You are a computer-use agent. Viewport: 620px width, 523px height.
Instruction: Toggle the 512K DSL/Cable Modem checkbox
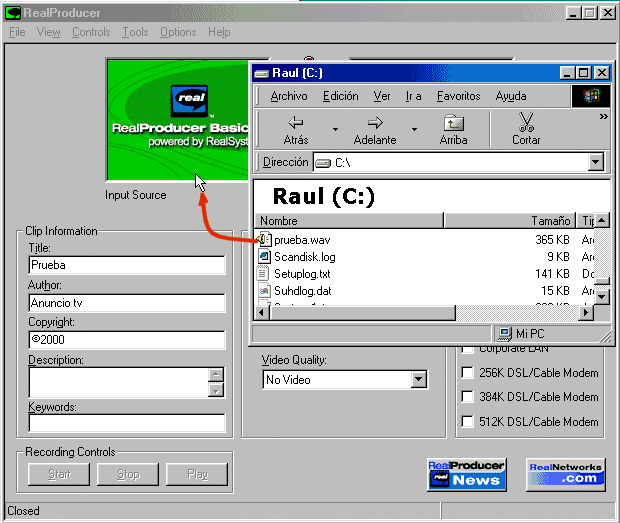(467, 421)
